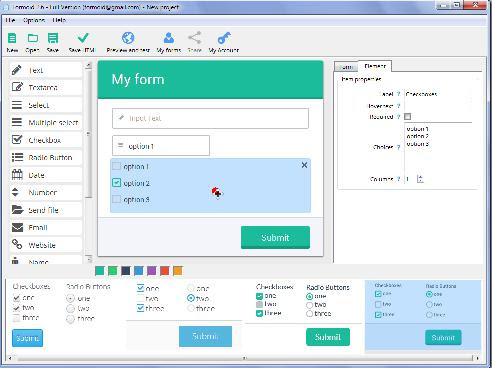Click inside the Choices text area
This screenshot has height=368, width=492.
tap(438, 147)
